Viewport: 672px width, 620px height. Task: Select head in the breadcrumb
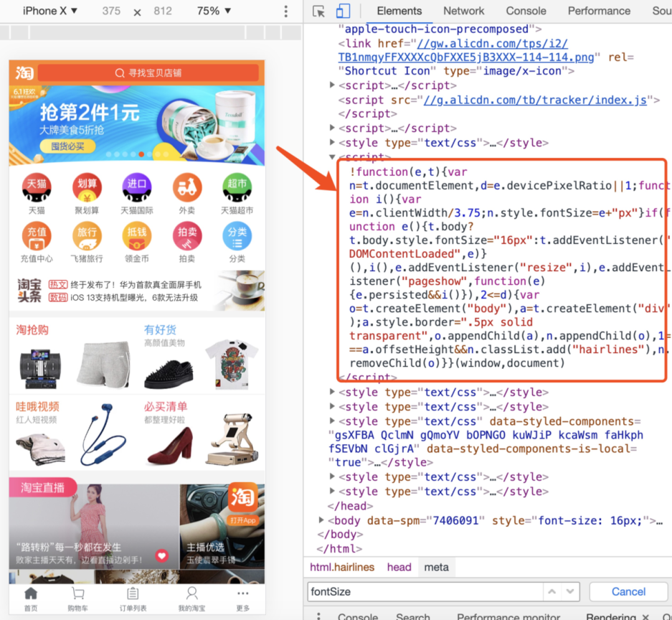coord(399,568)
